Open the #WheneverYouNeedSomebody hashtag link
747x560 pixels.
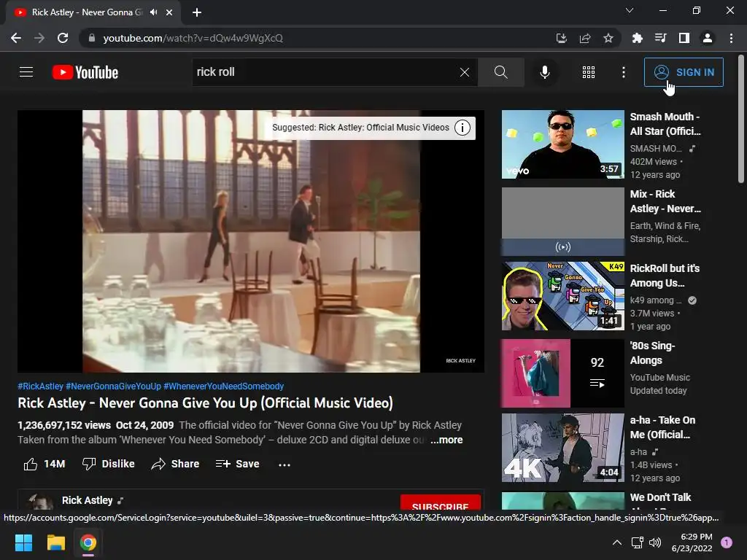224,386
